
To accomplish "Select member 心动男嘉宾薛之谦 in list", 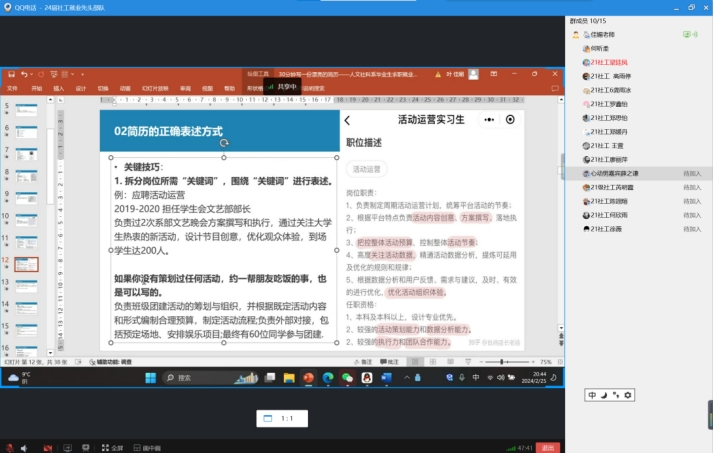I will pos(620,173).
